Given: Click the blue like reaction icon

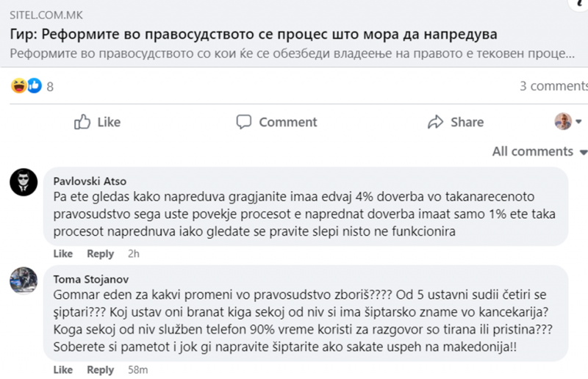Looking at the screenshot, I should [34, 86].
